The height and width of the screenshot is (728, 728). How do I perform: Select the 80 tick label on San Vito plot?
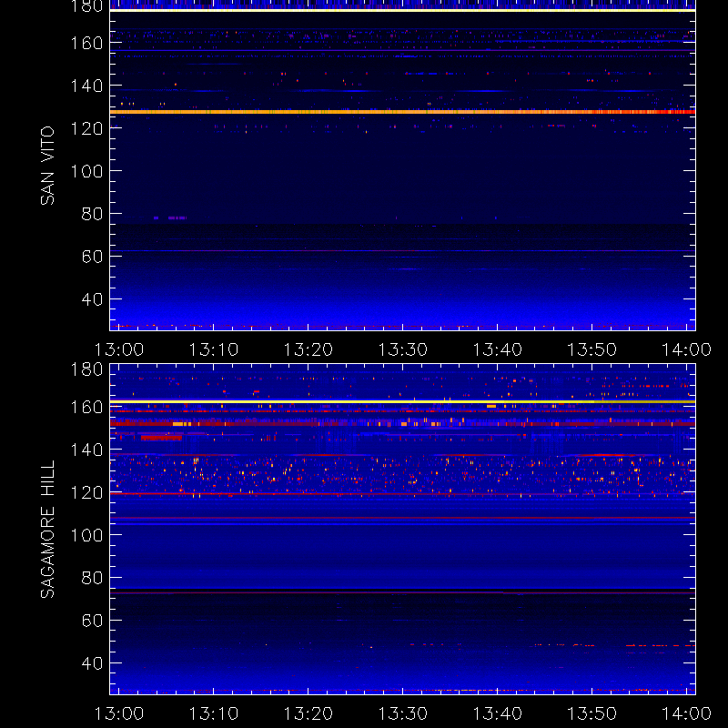point(92,214)
